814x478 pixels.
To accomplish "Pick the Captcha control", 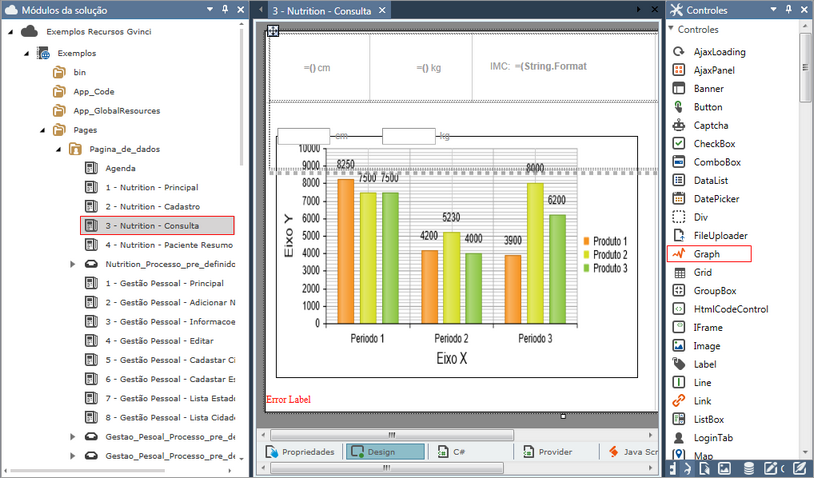I will pyautogui.click(x=700, y=126).
